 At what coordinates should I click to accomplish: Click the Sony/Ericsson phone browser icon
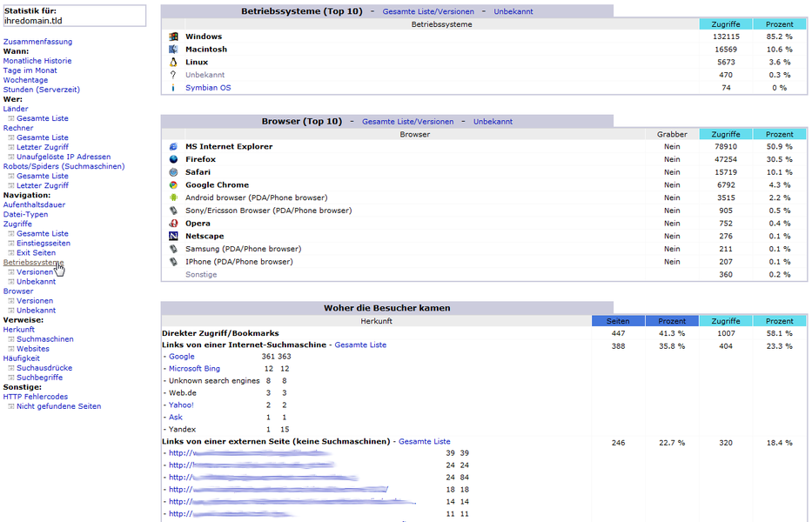173,211
